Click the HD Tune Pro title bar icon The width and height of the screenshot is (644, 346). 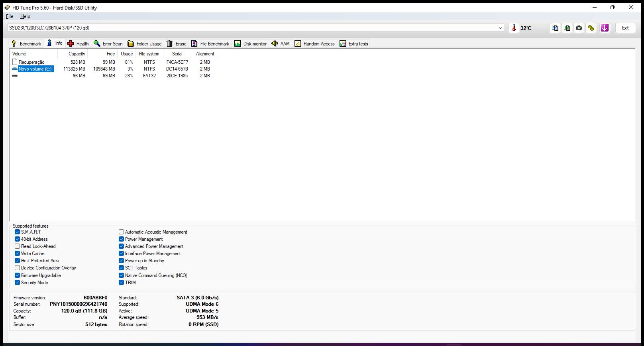[7, 8]
